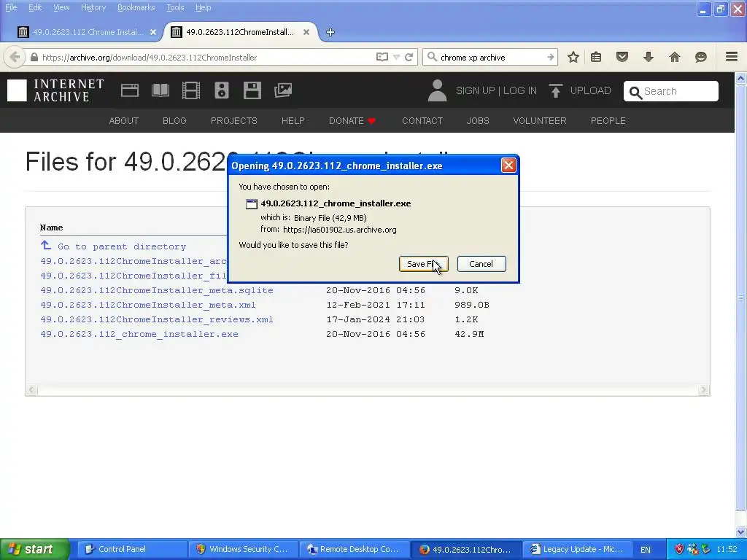Open the Hello chat smiley icon
Screen dimensions: 747x560
[x=701, y=57]
